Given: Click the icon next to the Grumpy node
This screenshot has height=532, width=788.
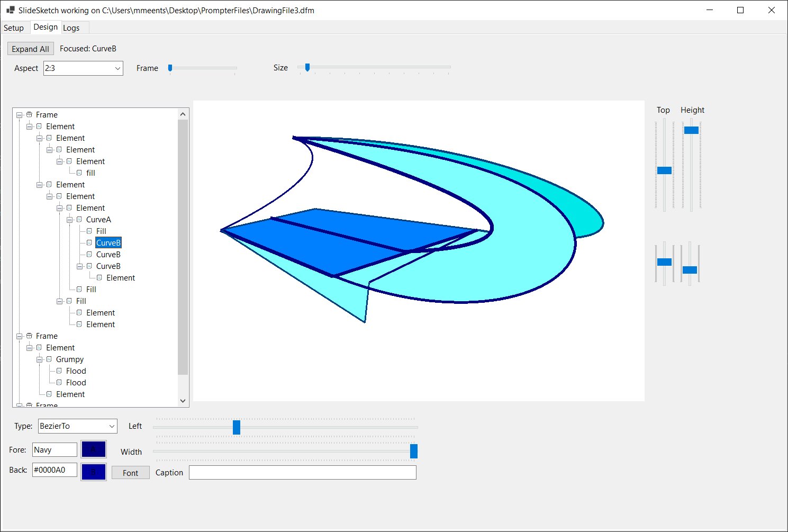Looking at the screenshot, I should (49, 359).
